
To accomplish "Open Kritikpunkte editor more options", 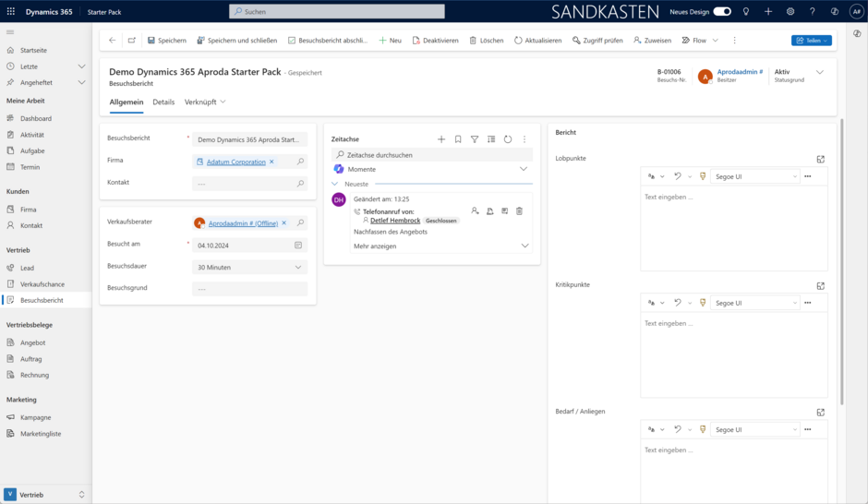I will click(808, 303).
